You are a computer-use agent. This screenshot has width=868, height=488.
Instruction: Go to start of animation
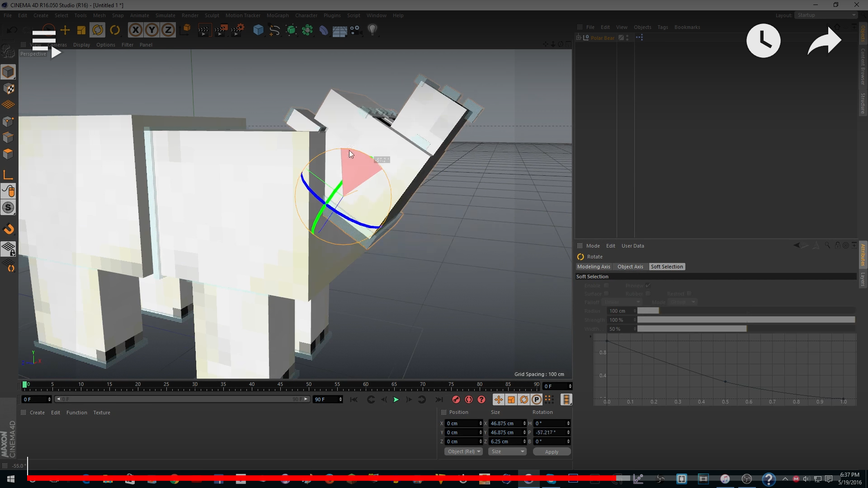click(x=354, y=399)
